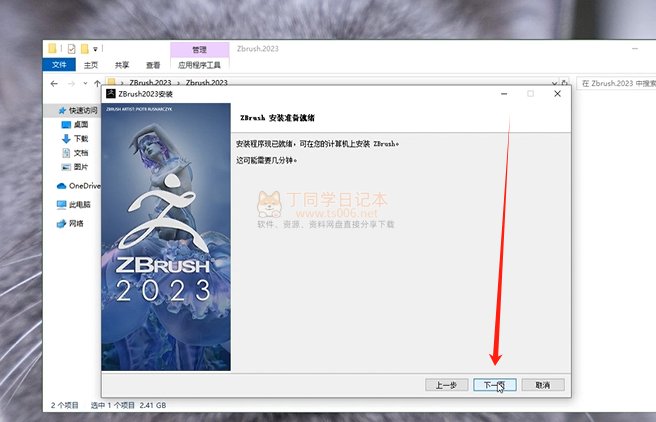
Task: Select the 管理 contextual tab in File Explorer
Action: pyautogui.click(x=200, y=49)
